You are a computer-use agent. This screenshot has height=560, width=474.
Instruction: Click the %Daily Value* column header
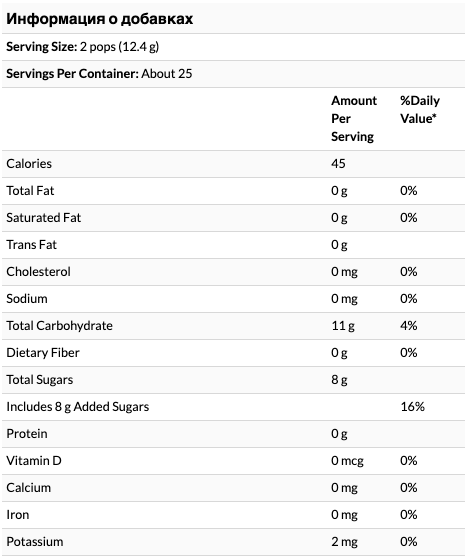tap(420, 110)
